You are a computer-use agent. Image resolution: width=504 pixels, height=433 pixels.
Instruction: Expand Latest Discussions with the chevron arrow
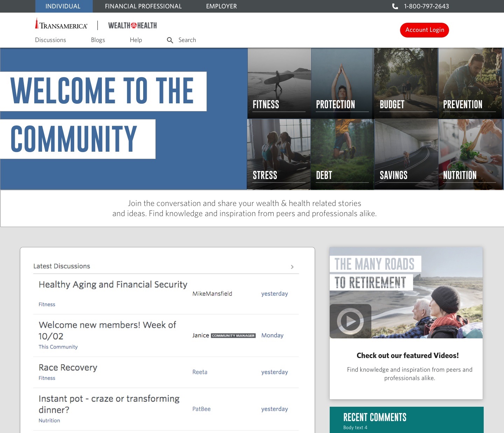pyautogui.click(x=292, y=267)
